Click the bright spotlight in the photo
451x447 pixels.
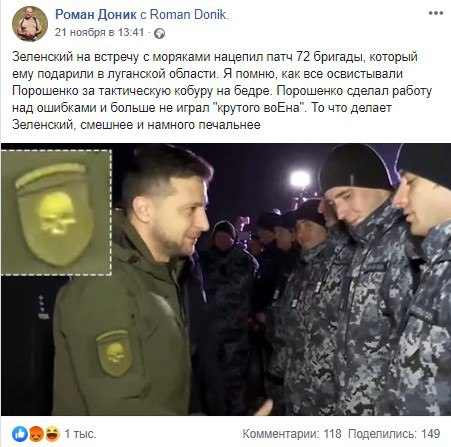click(300, 180)
